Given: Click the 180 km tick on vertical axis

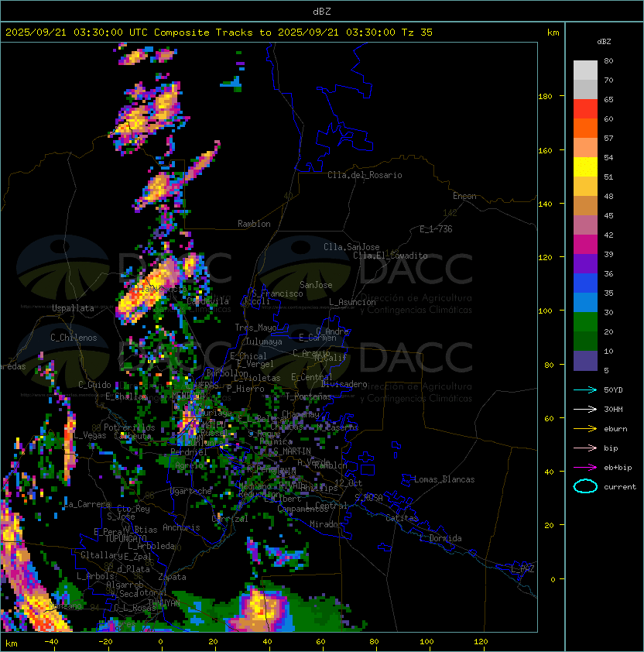Looking at the screenshot, I should tap(545, 97).
